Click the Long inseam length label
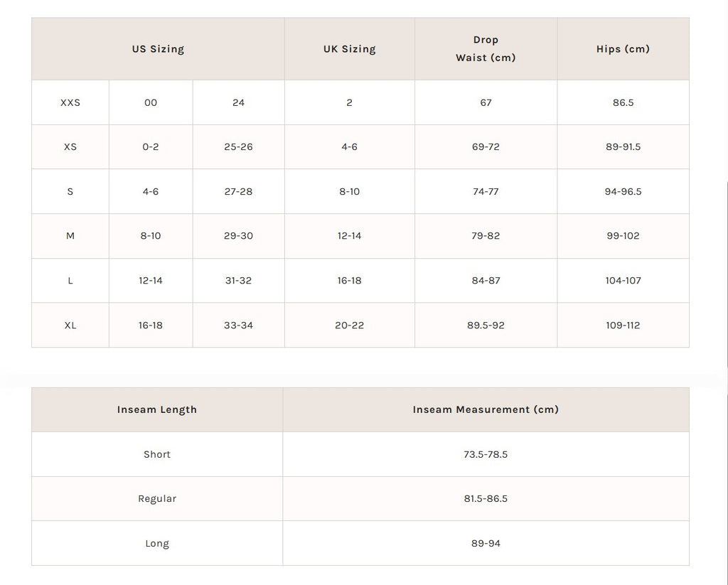728x585 pixels. (157, 544)
